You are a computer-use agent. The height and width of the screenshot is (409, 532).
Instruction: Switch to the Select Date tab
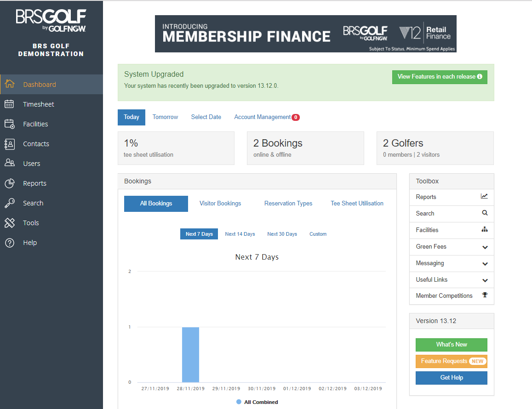(206, 117)
